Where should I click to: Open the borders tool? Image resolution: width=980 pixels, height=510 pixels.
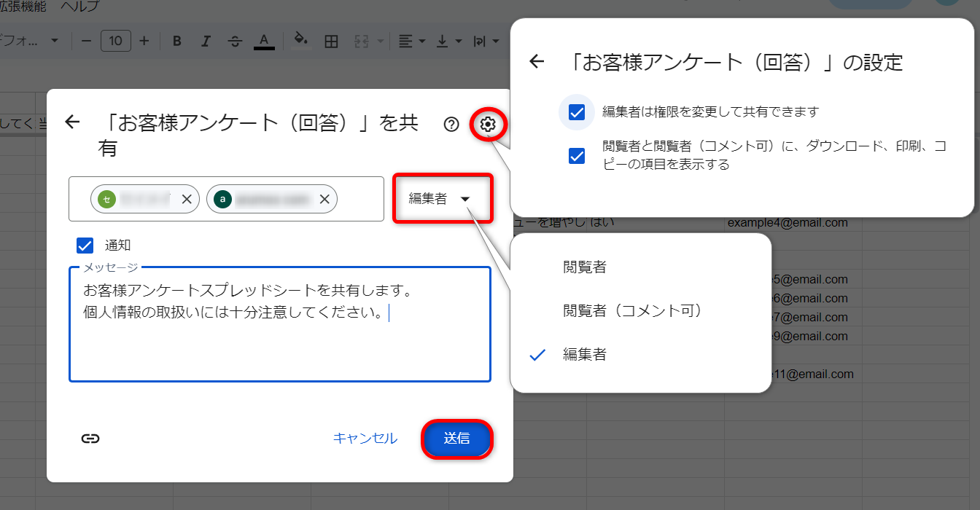(x=331, y=42)
